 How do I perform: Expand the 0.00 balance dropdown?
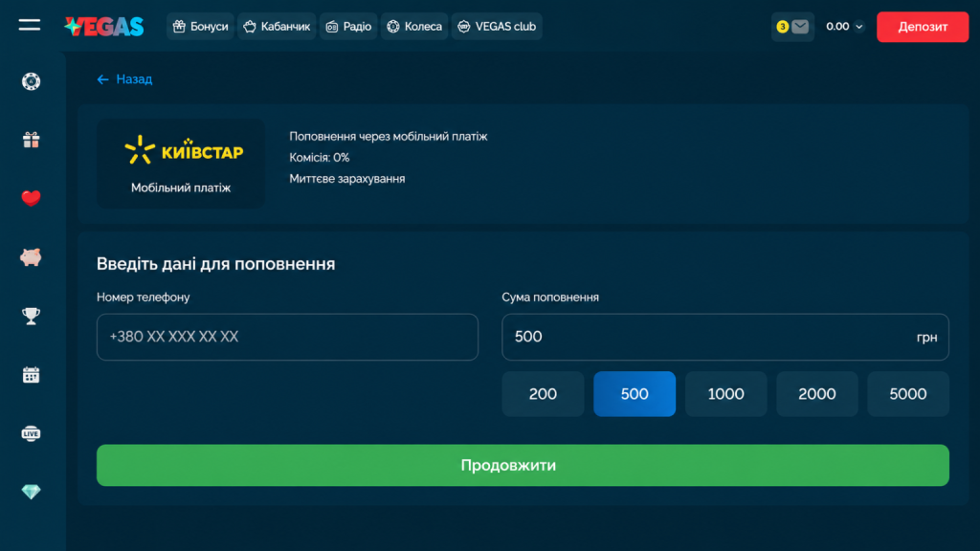click(844, 26)
